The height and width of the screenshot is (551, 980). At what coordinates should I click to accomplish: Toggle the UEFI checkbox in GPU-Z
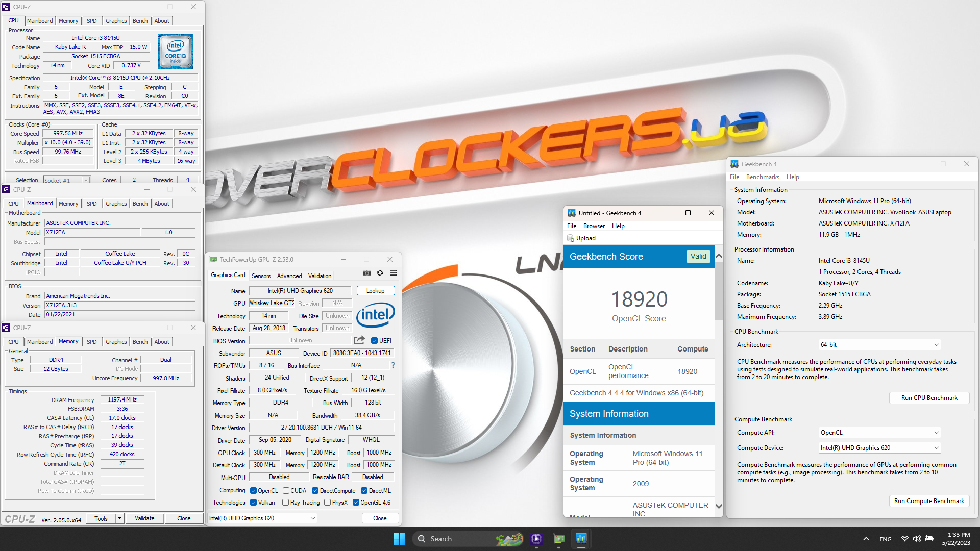tap(374, 341)
